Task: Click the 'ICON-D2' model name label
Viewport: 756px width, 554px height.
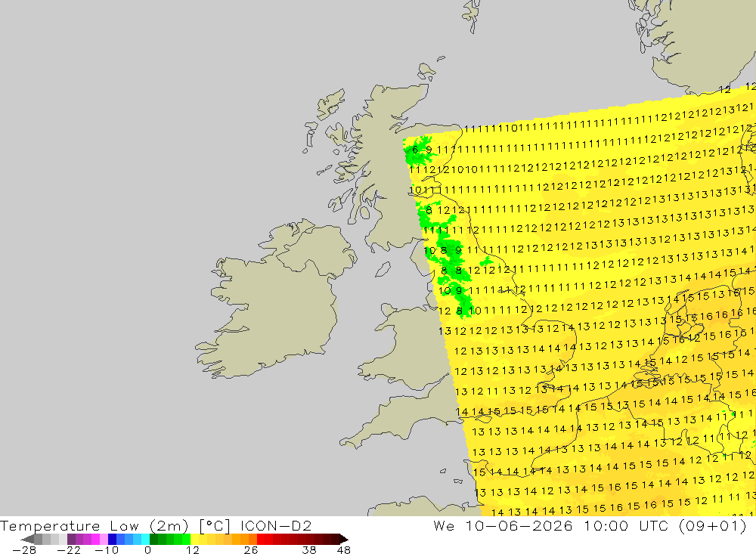Action: pyautogui.click(x=276, y=525)
